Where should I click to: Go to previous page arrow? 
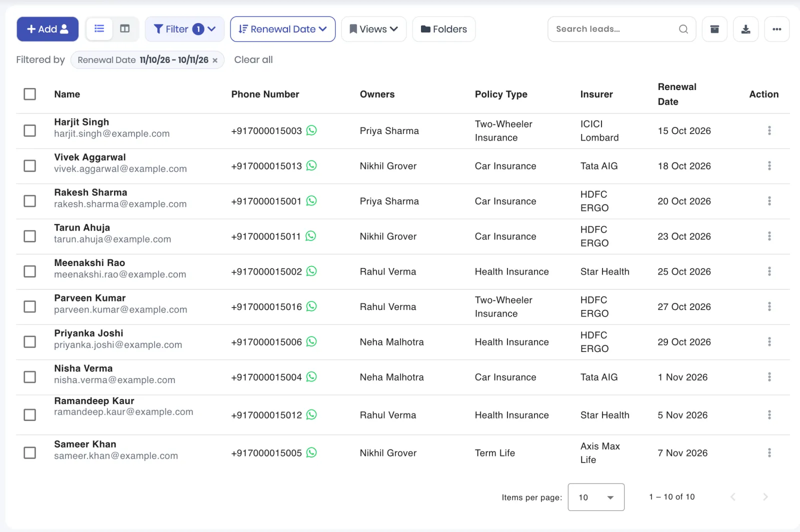(x=733, y=497)
